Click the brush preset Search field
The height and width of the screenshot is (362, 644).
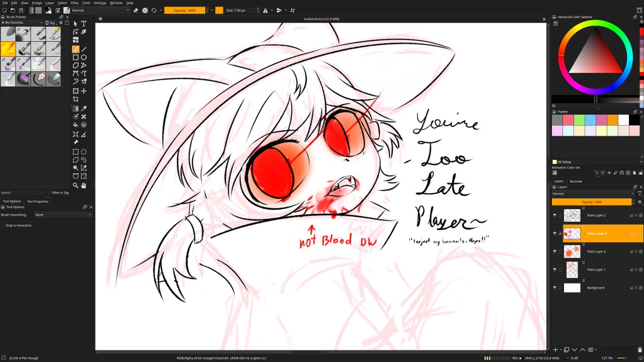[23, 193]
